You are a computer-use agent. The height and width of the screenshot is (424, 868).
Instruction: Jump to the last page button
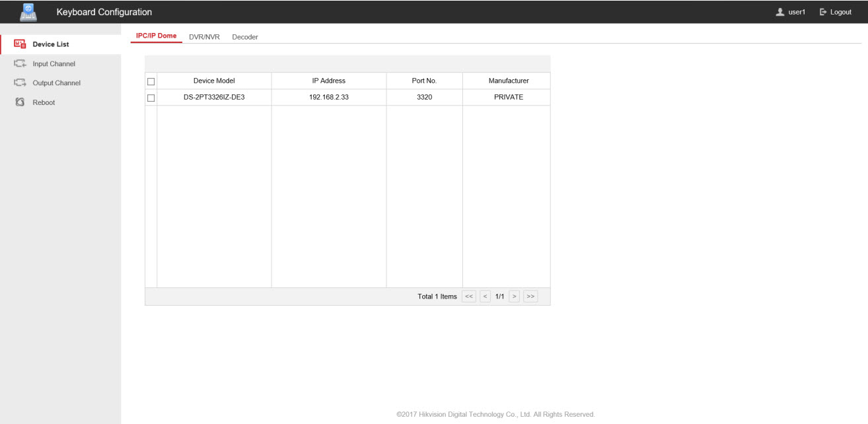pos(530,297)
